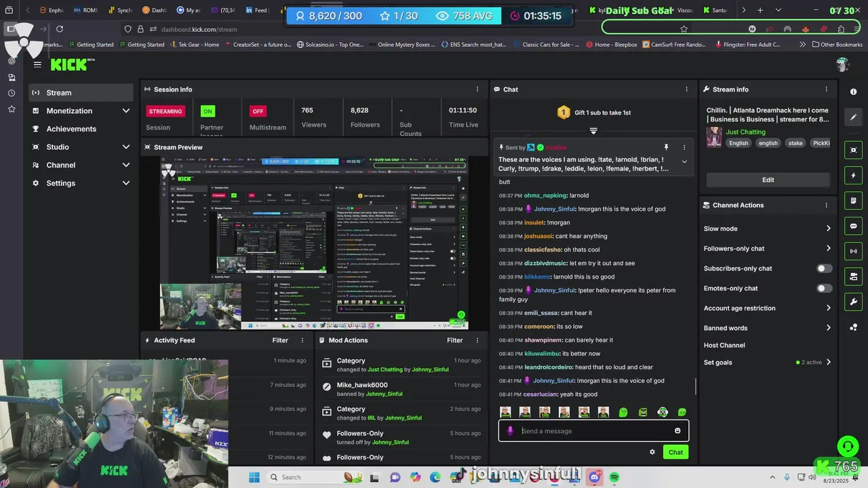Screen dimensions: 868x488
Task: Open the Mod Actions three-dot menu
Action: (x=477, y=340)
